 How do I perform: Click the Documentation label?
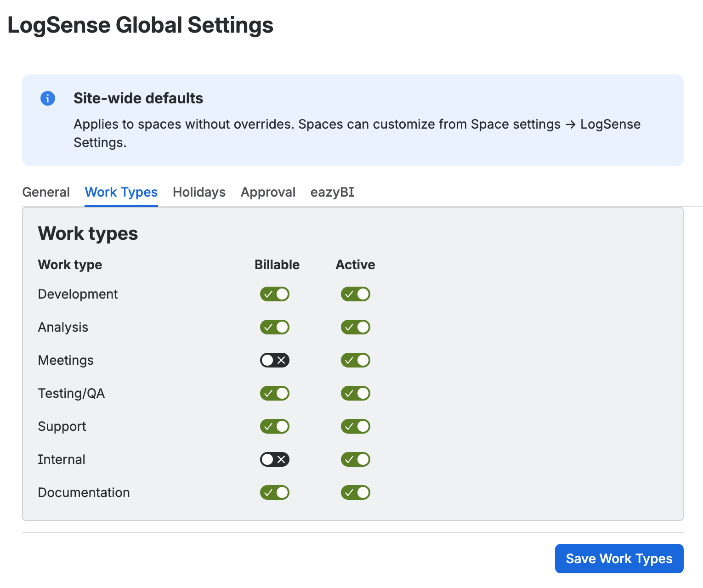coord(84,492)
